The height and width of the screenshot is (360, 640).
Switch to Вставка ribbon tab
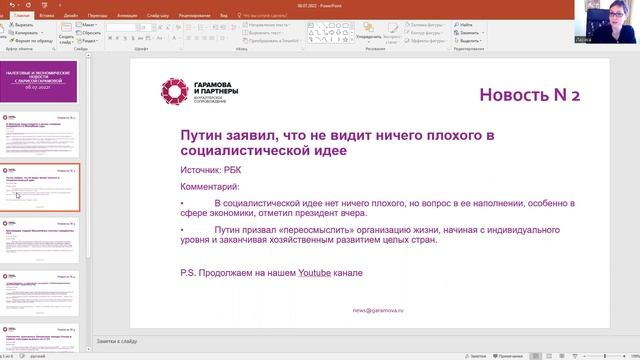[47, 16]
